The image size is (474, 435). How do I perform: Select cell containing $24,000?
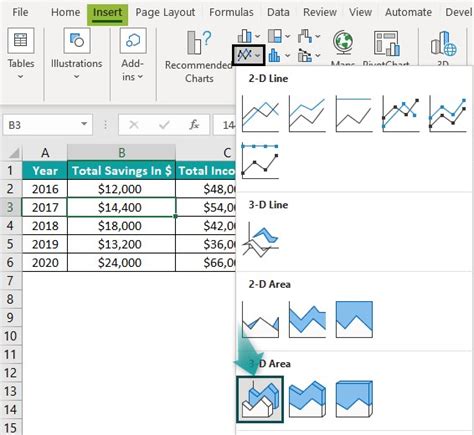[121, 262]
